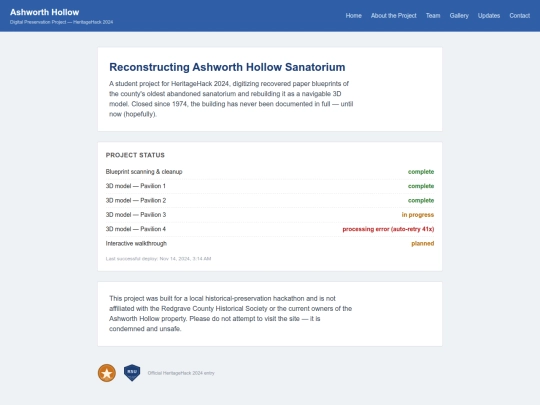This screenshot has width=540, height=405.
Task: Click the Reconstructing Ashworth Hollow Sanatorium heading
Action: pyautogui.click(x=227, y=67)
